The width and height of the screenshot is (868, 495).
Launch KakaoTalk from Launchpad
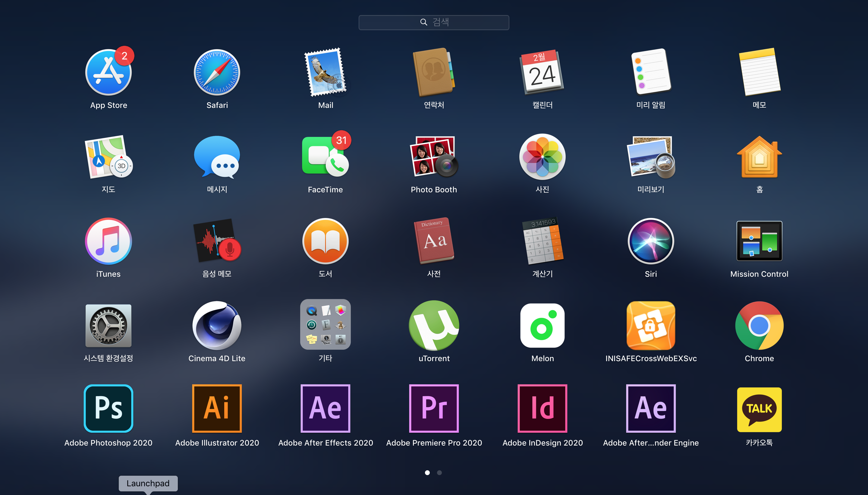(x=759, y=409)
